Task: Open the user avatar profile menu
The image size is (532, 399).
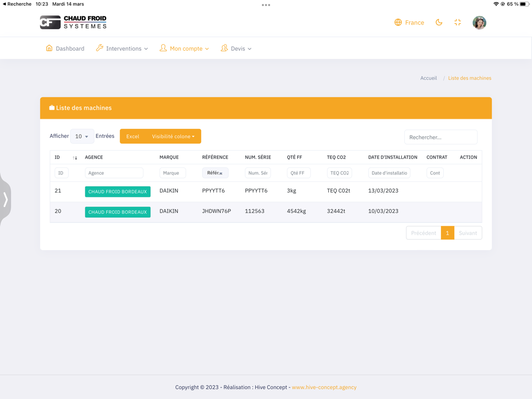Action: click(479, 23)
